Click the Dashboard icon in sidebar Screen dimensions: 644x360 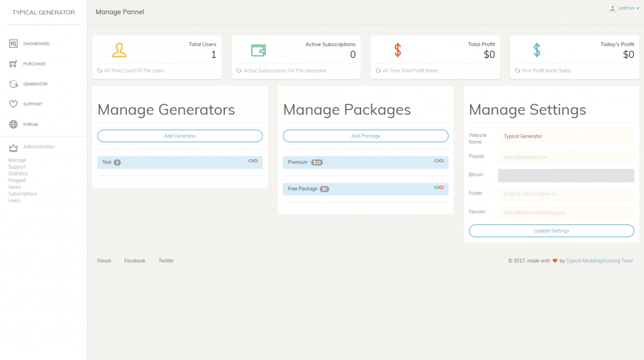13,44
